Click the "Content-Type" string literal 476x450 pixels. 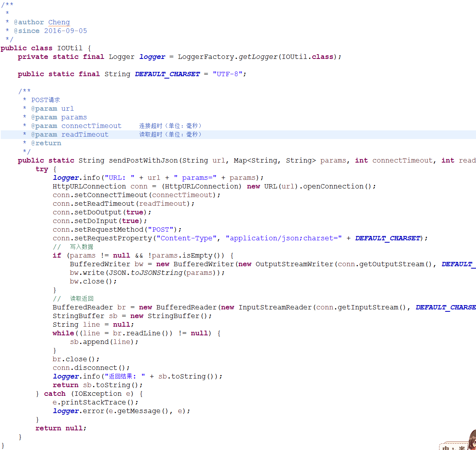187,238
